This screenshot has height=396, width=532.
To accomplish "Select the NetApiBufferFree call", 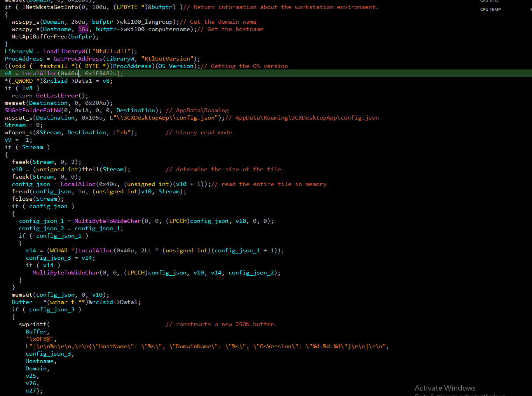I will pyautogui.click(x=40, y=36).
